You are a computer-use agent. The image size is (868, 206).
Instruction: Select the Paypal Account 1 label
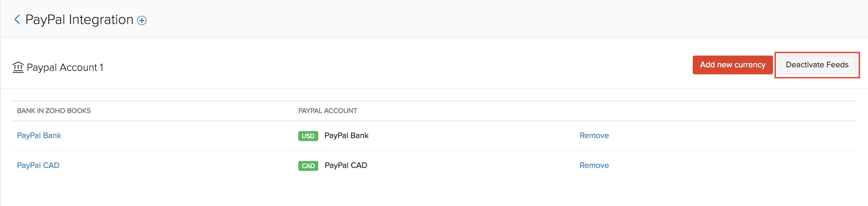(x=66, y=67)
